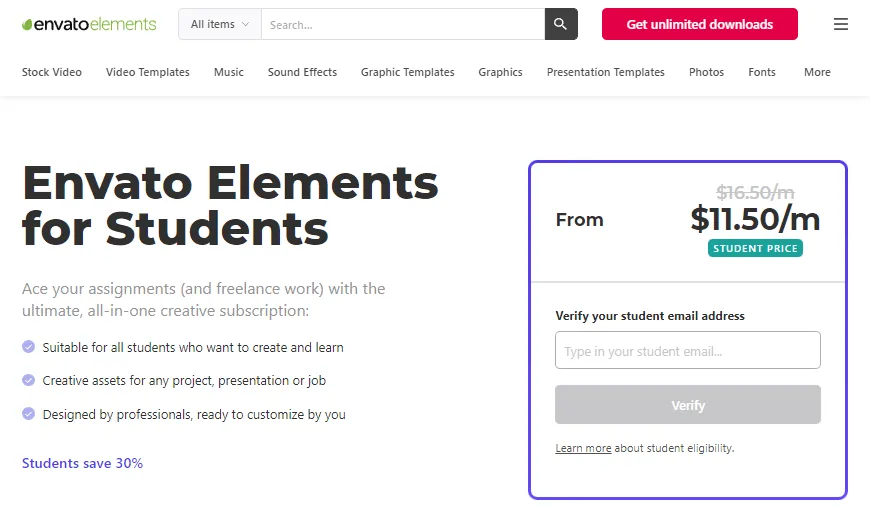Follow the Learn more eligibility link
870x522 pixels.
[x=583, y=448]
